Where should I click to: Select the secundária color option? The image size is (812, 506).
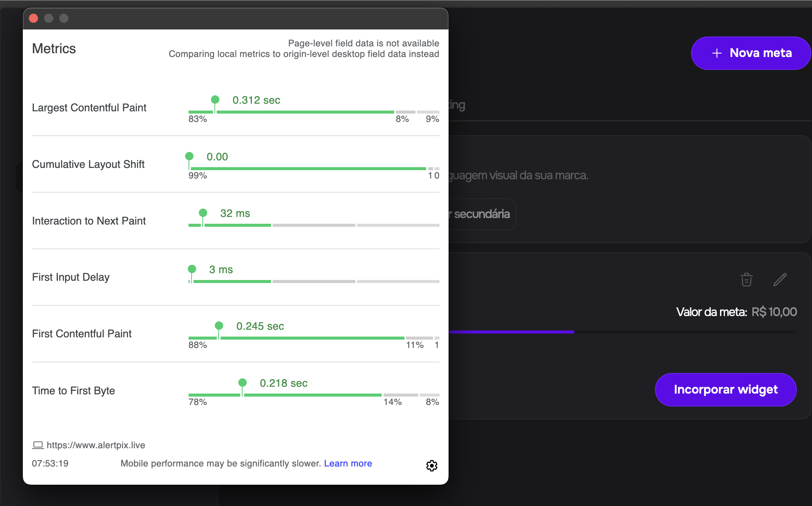[x=482, y=214]
